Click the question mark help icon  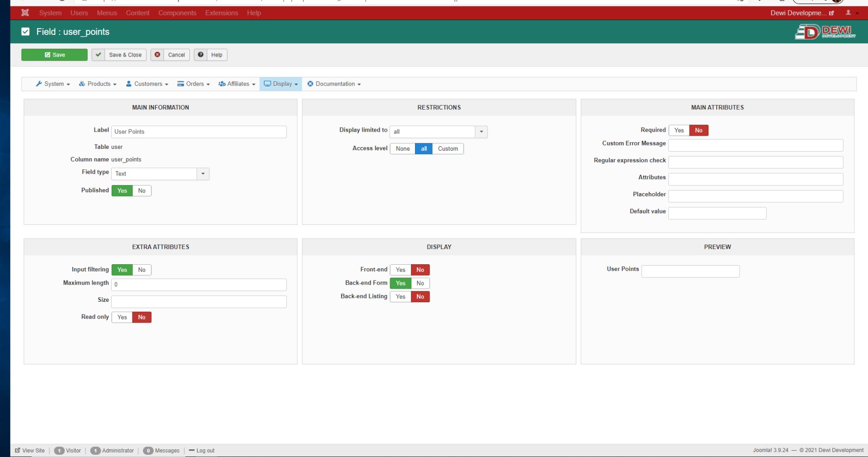[201, 55]
